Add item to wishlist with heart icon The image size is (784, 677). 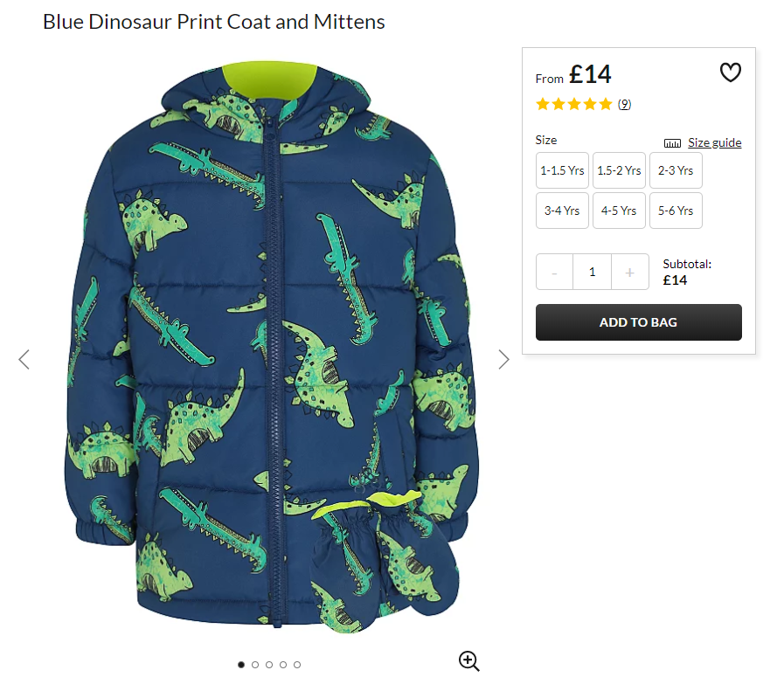pyautogui.click(x=730, y=73)
